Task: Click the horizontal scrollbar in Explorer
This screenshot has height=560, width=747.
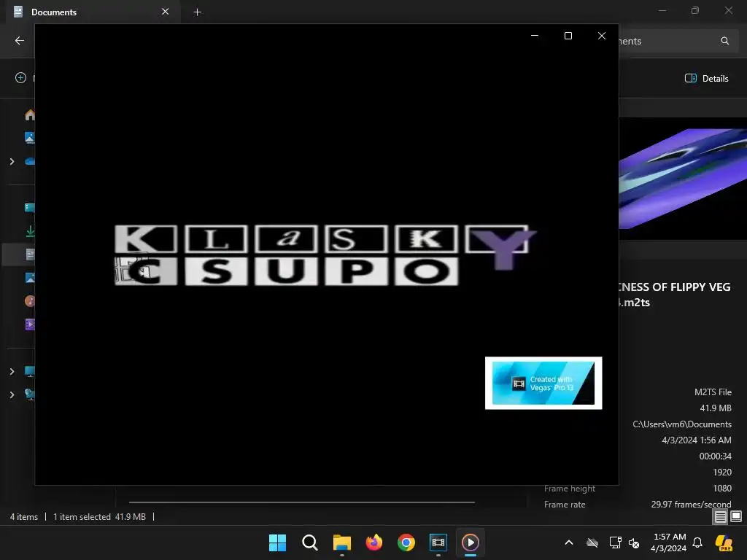Action: (x=301, y=502)
